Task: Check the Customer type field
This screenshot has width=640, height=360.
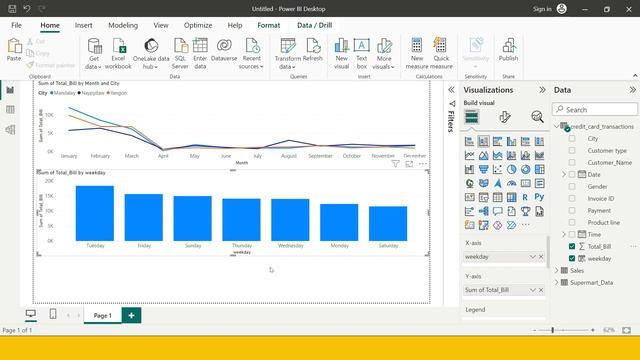Action: coord(572,150)
